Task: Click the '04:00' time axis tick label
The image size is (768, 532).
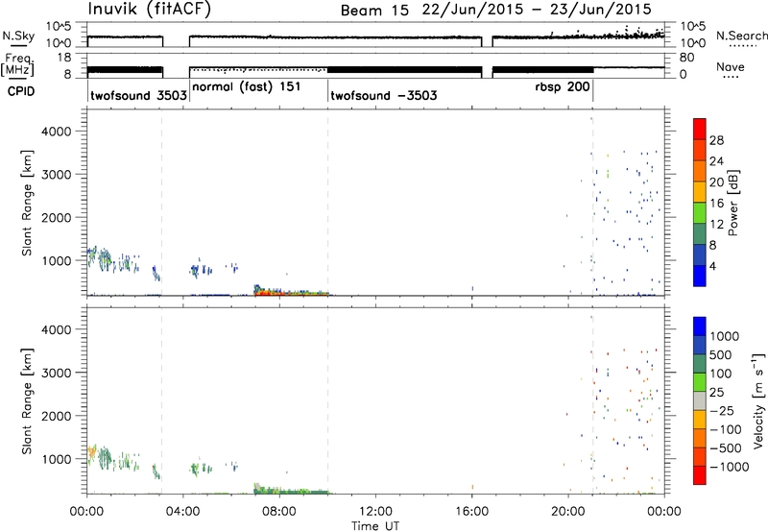Action: 183,512
